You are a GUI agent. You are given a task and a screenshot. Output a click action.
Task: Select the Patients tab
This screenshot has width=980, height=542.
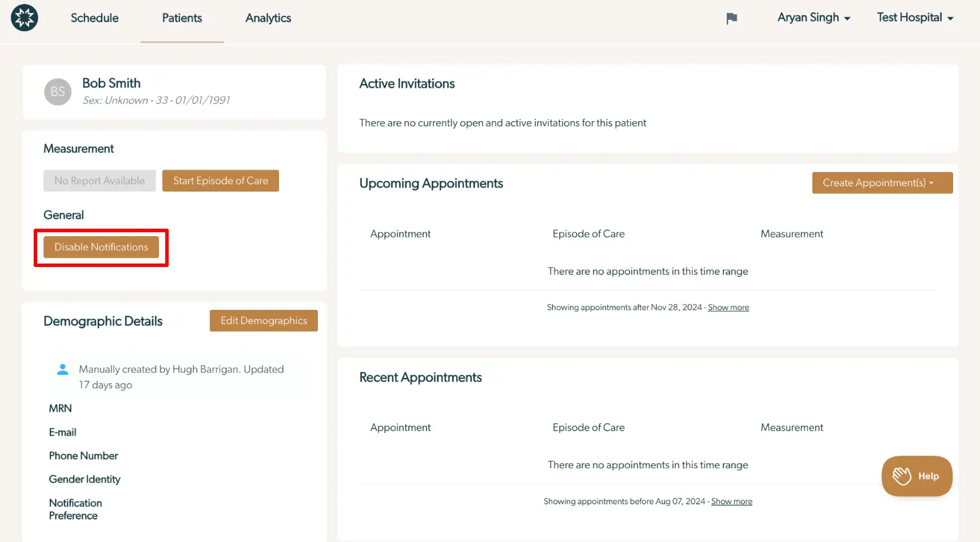pyautogui.click(x=182, y=18)
